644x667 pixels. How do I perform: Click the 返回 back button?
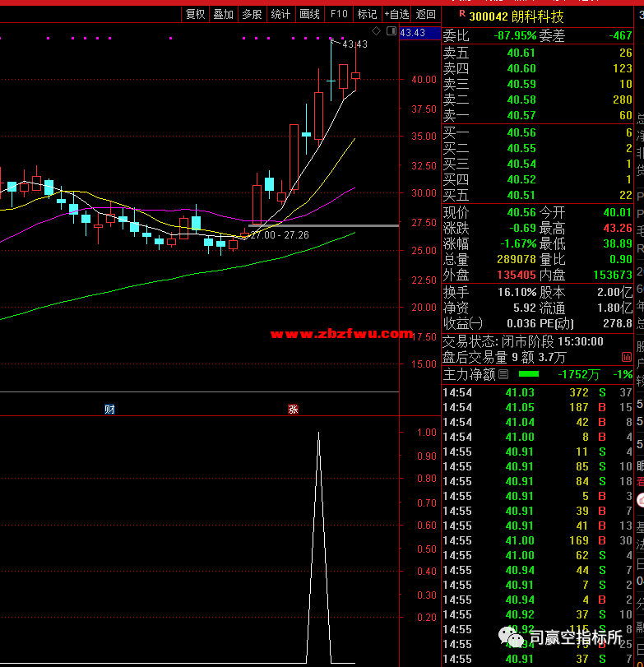[x=425, y=14]
